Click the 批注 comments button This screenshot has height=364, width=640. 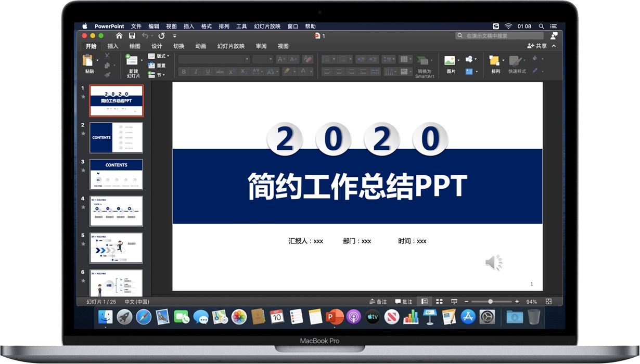403,302
